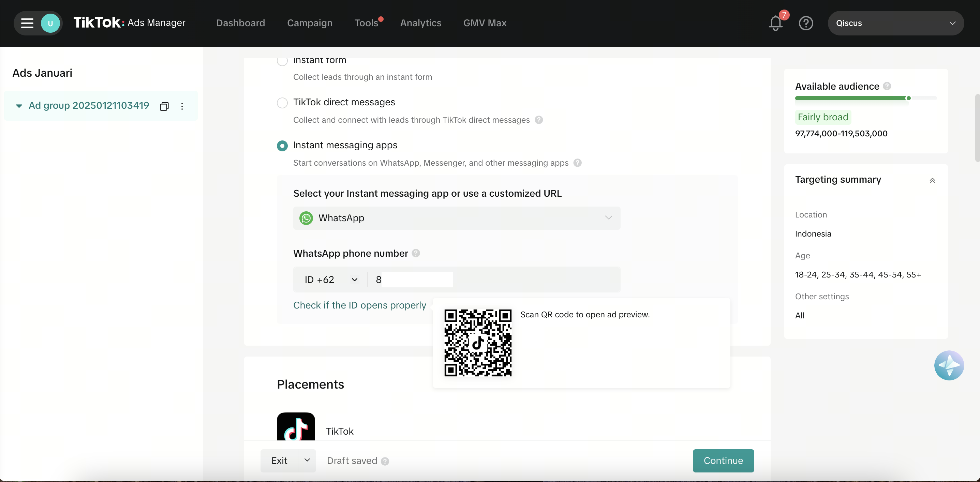Image resolution: width=980 pixels, height=482 pixels.
Task: Open the Campaign menu
Action: click(310, 23)
